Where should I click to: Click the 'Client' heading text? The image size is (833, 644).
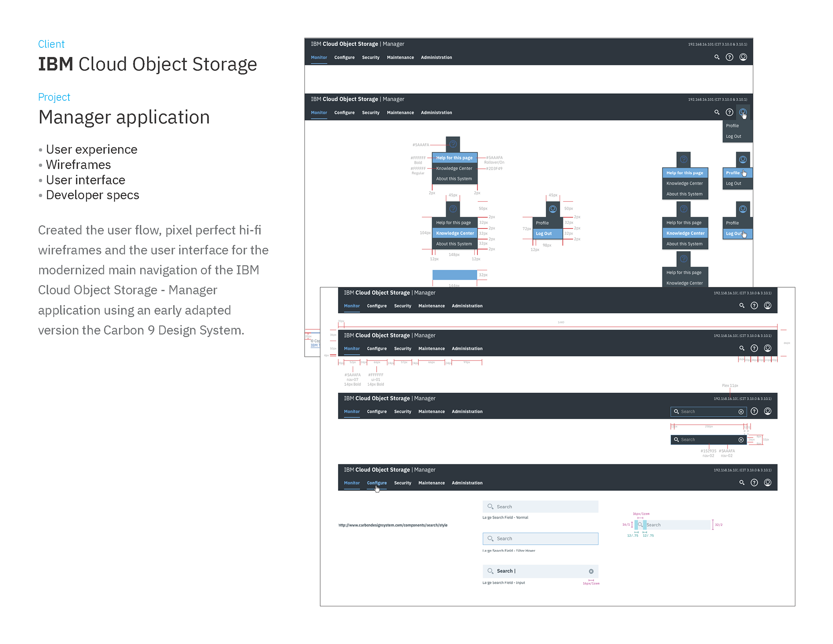[x=51, y=44]
